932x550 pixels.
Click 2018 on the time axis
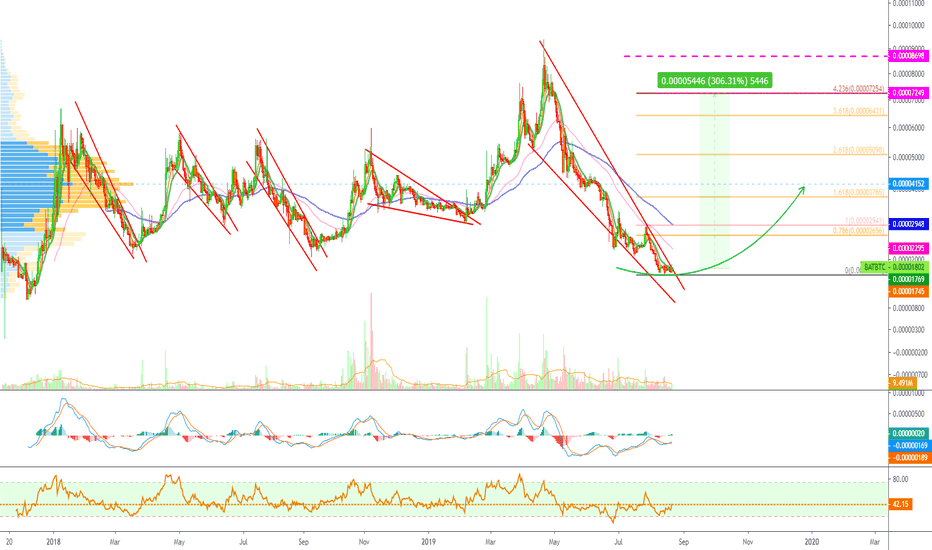tap(53, 542)
